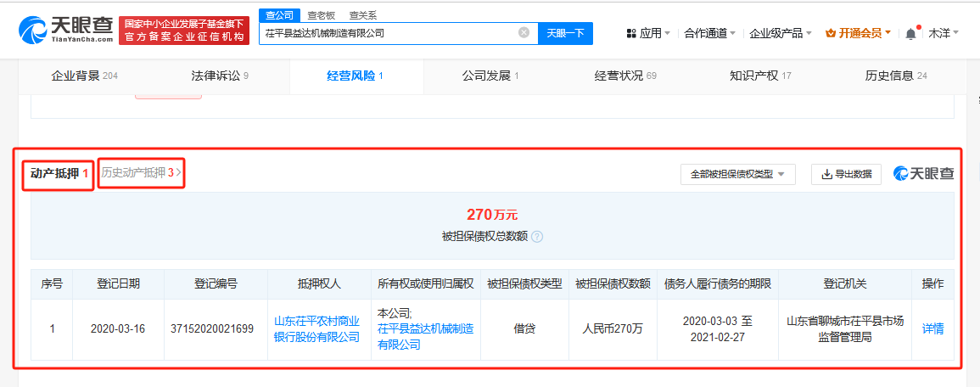
Task: Click the company name search input field
Action: coord(386,33)
